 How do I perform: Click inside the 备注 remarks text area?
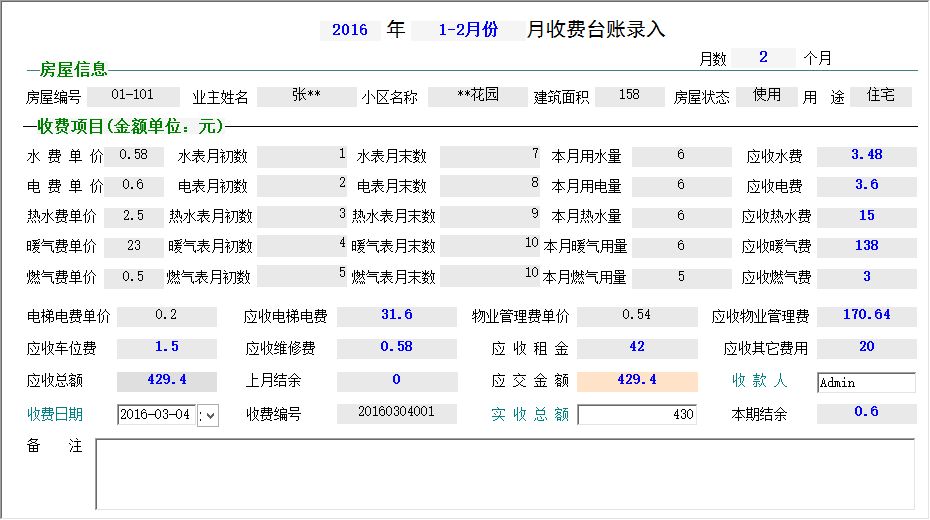505,473
